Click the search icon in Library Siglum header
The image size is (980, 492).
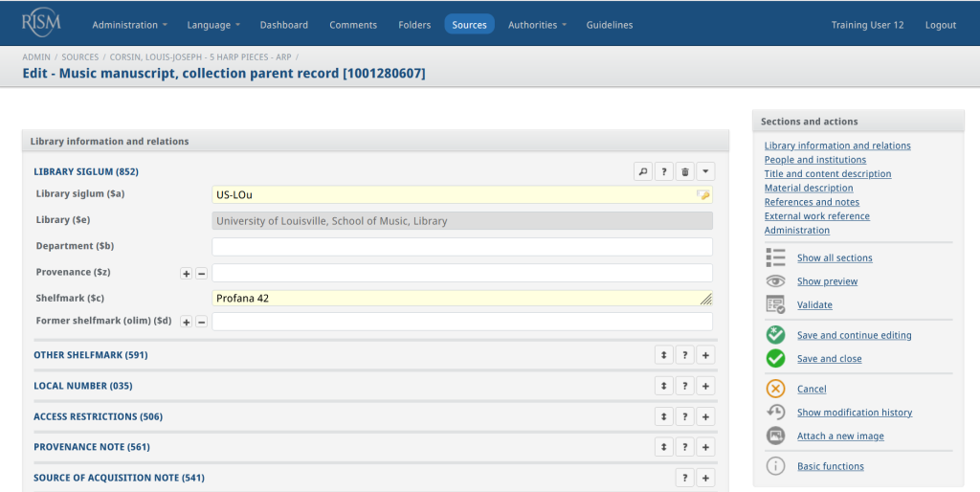[643, 172]
